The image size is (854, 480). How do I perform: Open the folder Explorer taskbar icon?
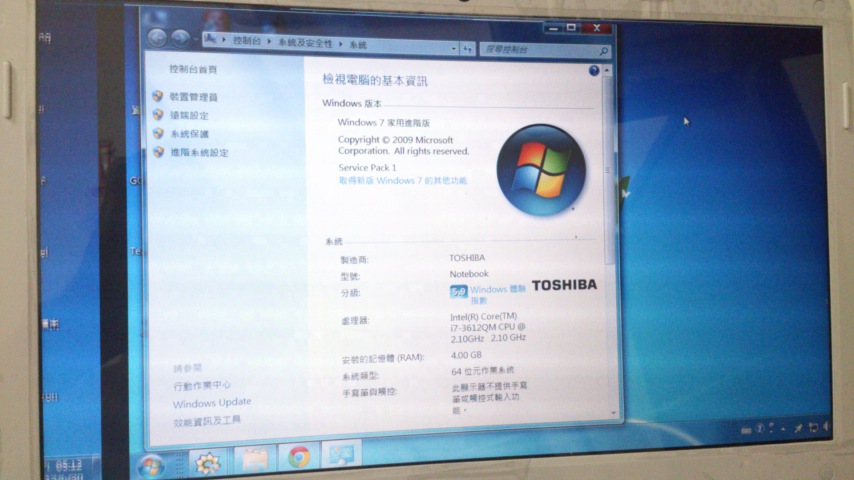(x=254, y=459)
